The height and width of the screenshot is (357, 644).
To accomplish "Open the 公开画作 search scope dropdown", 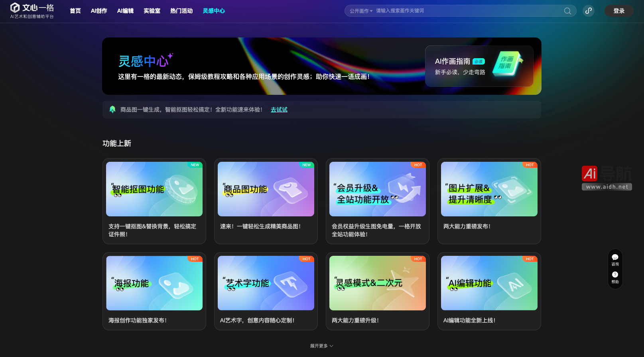I will point(361,11).
